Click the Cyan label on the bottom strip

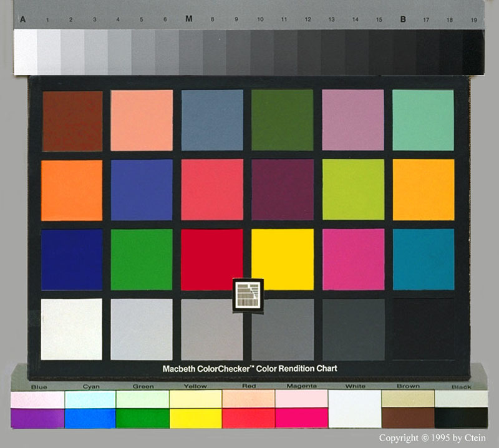(x=90, y=387)
